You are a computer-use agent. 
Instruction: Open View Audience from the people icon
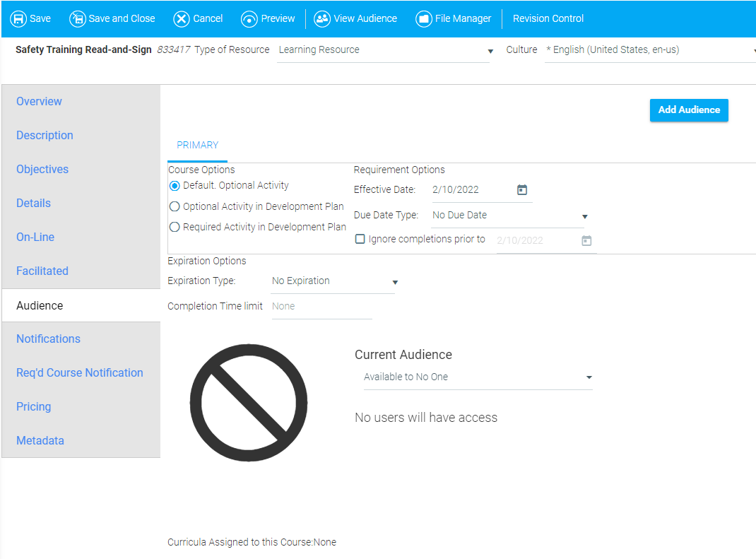coord(322,19)
